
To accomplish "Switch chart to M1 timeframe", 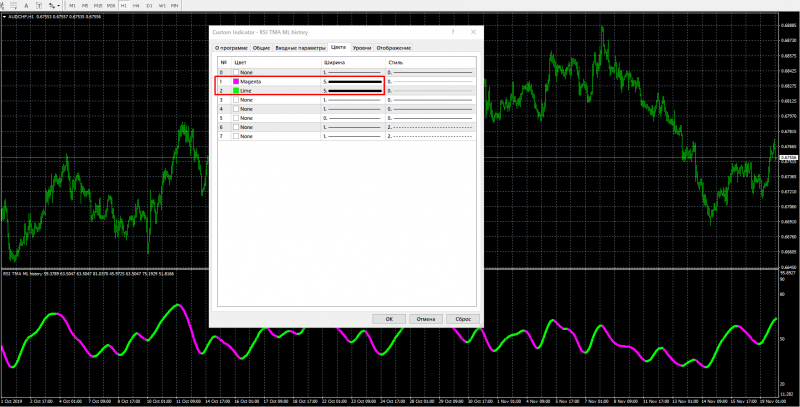I will (72, 6).
